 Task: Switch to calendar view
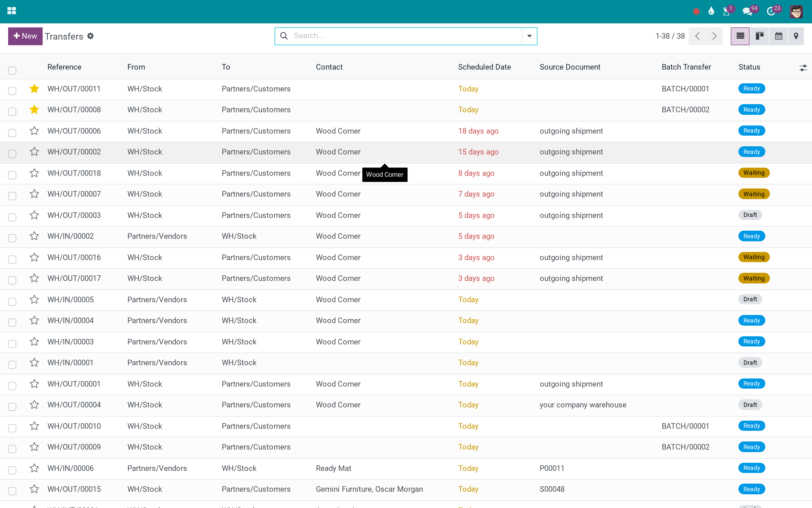pyautogui.click(x=779, y=36)
